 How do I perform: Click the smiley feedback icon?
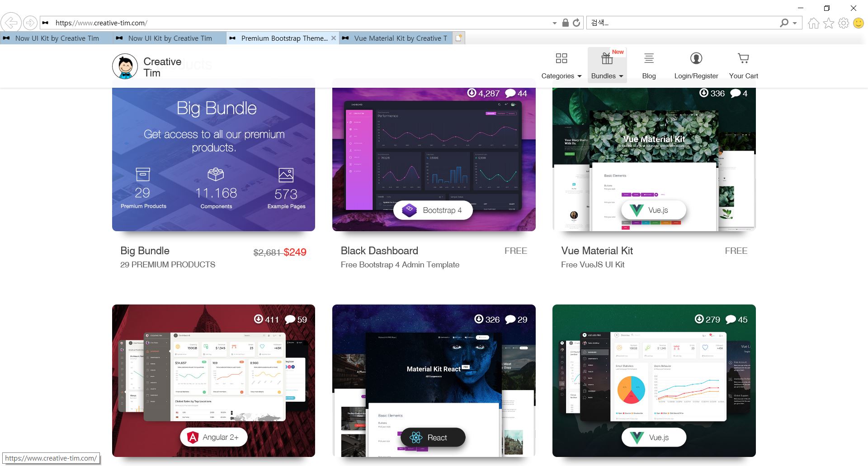pyautogui.click(x=859, y=23)
